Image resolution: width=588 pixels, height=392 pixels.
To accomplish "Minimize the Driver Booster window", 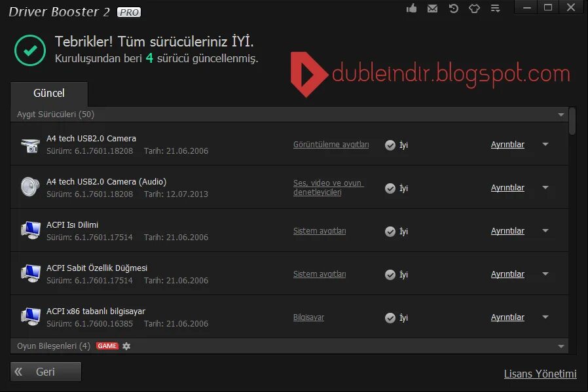I will pos(527,7).
